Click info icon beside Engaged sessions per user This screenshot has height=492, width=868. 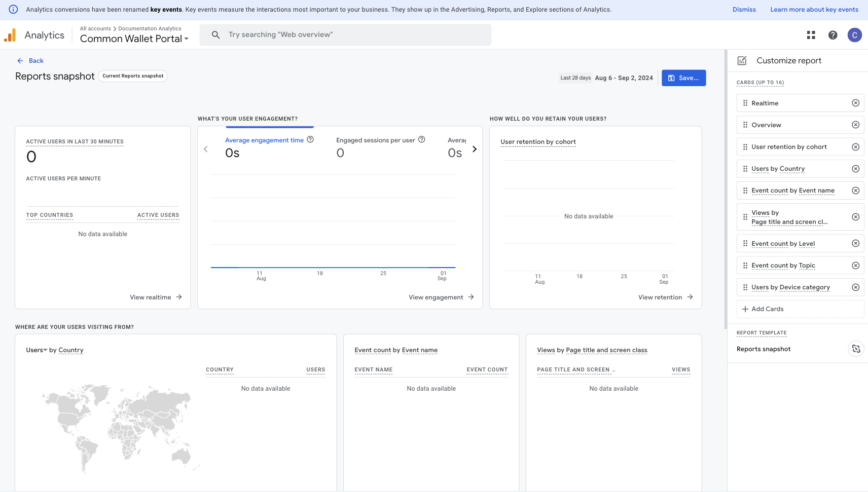pos(421,139)
